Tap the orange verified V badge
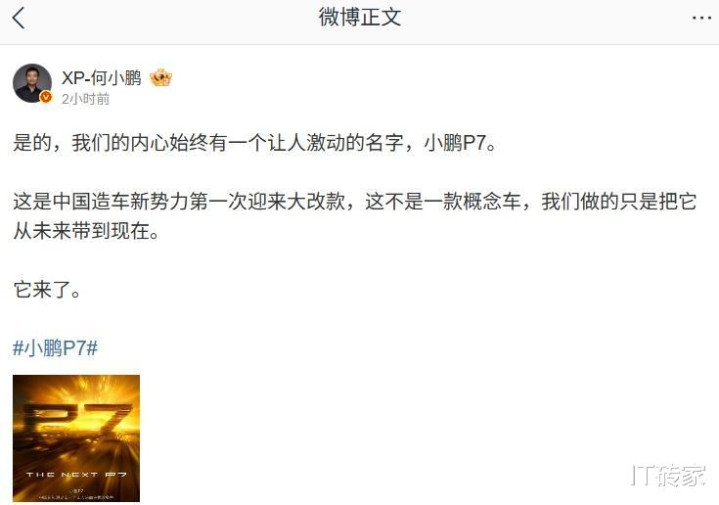This screenshot has width=719, height=505. [46, 97]
